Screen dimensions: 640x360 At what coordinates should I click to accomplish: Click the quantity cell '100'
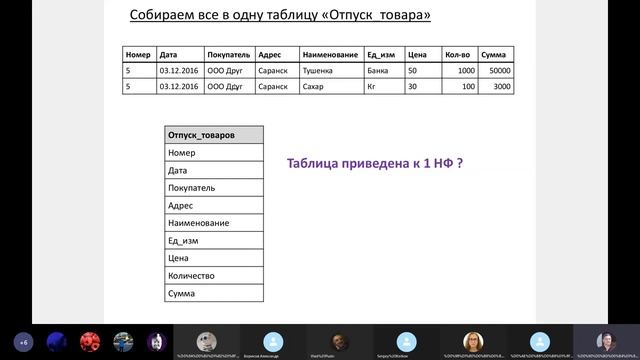click(x=460, y=86)
